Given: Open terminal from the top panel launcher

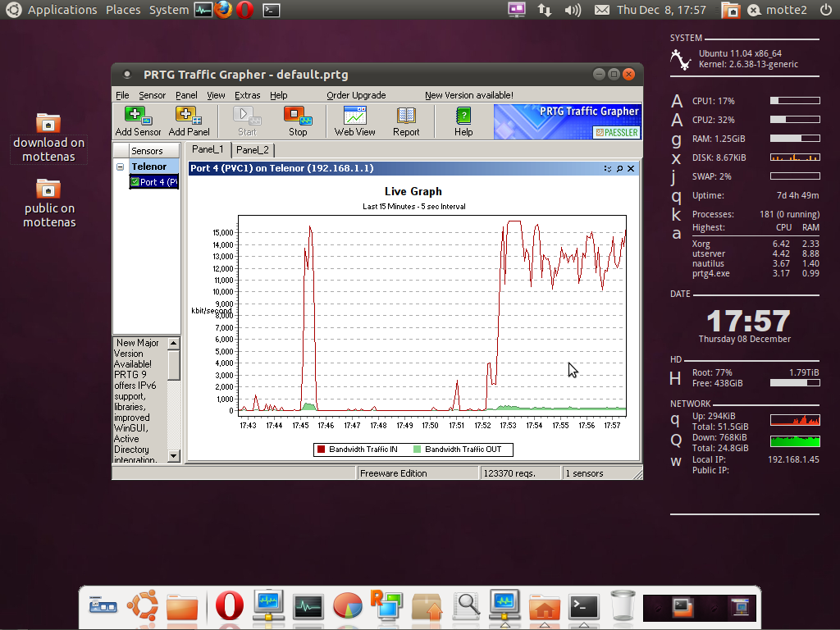Looking at the screenshot, I should coord(271,10).
